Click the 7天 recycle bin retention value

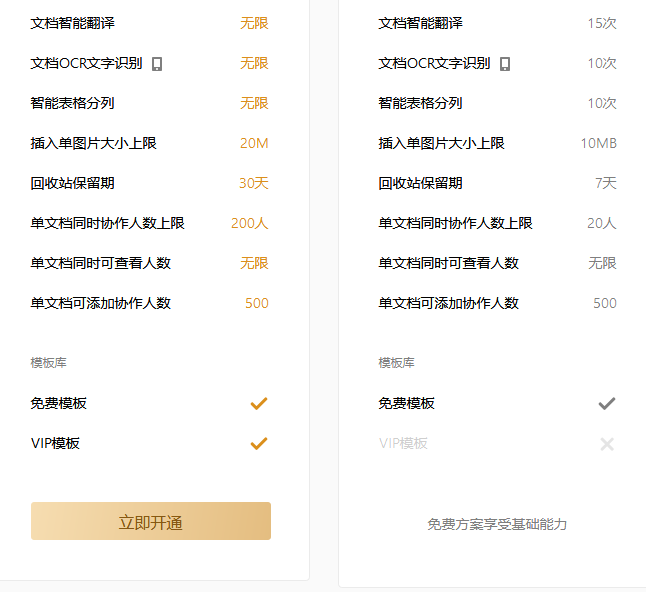coord(605,183)
